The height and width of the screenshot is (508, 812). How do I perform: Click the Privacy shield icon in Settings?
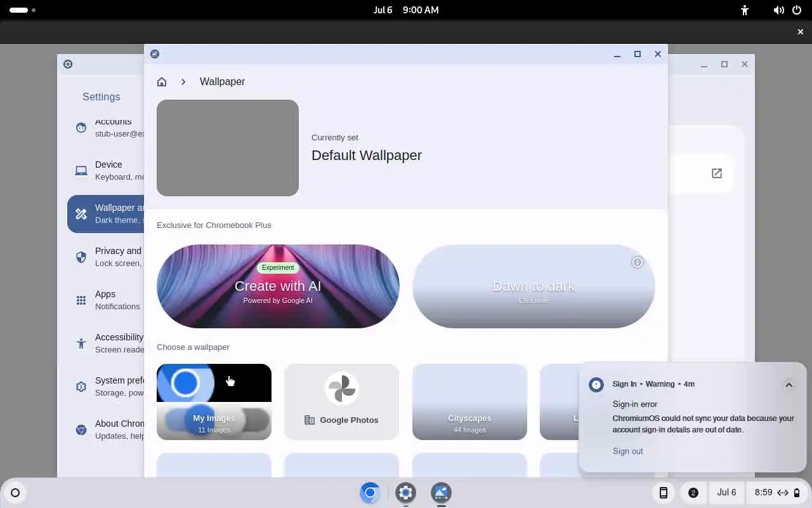click(x=81, y=257)
